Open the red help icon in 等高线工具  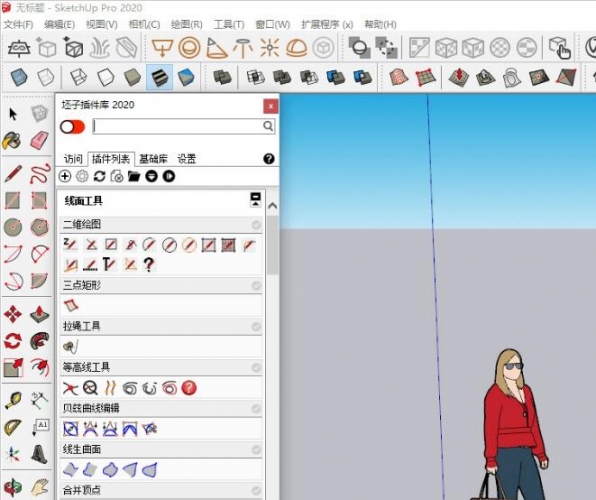point(189,388)
